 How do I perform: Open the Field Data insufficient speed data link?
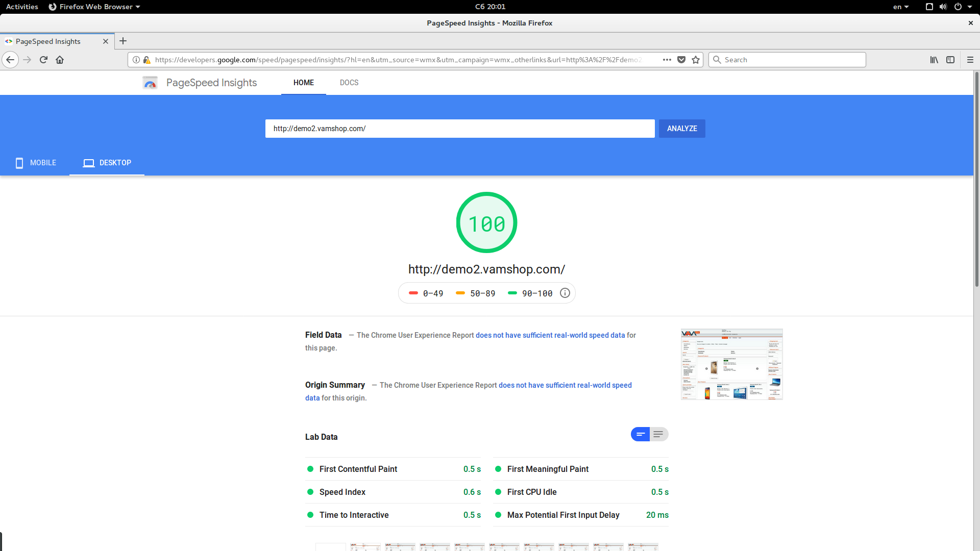pos(550,335)
